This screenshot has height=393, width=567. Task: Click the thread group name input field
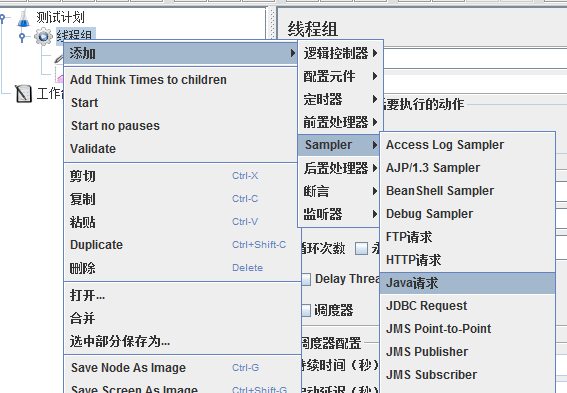pyautogui.click(x=475, y=58)
